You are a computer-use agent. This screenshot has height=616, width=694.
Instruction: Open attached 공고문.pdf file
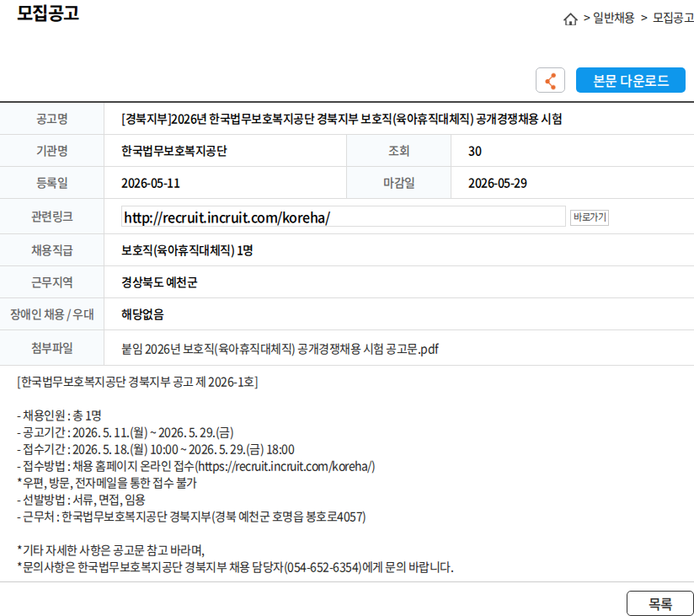(x=280, y=349)
